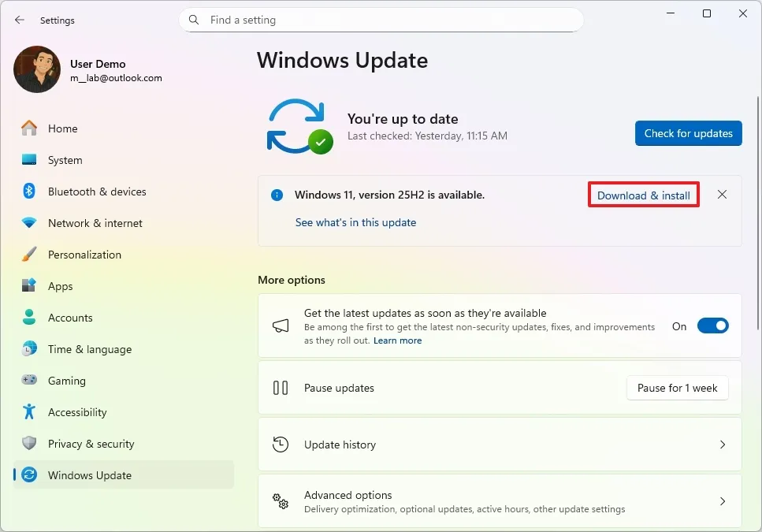Click the back arrow at top left
Screen dimensions: 762x532
point(18,20)
